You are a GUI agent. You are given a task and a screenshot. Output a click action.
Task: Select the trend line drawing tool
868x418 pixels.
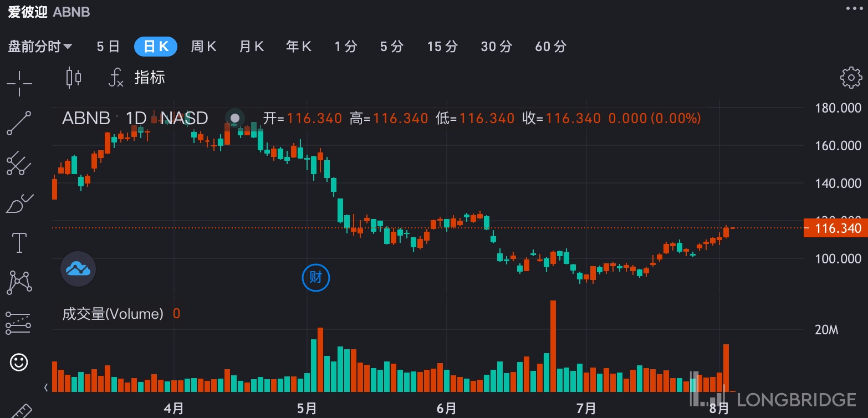pyautogui.click(x=19, y=123)
